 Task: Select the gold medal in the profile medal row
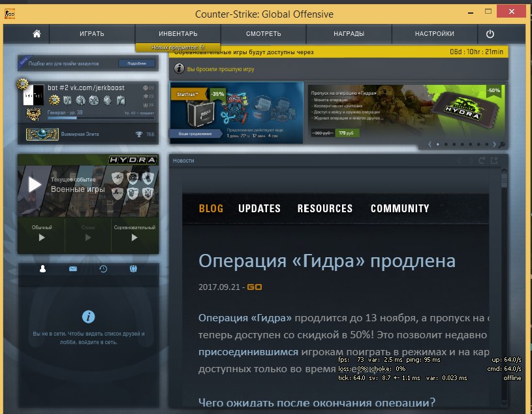pos(54,100)
